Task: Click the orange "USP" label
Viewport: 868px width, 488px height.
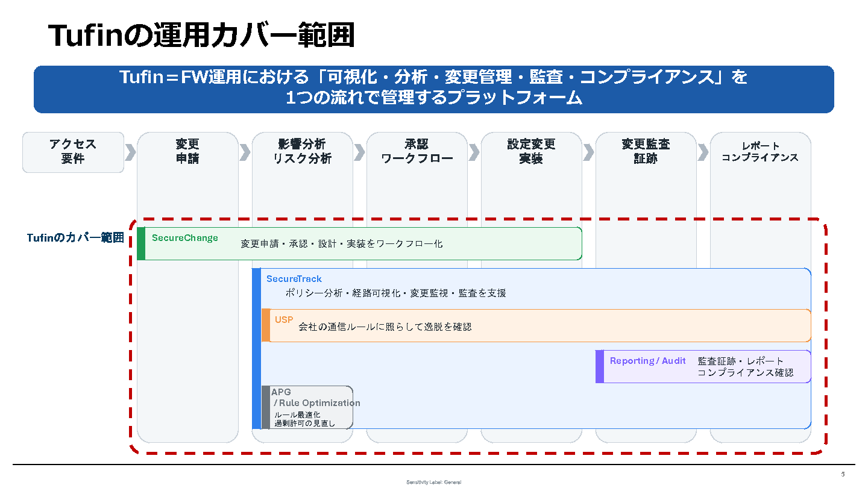Action: click(284, 320)
